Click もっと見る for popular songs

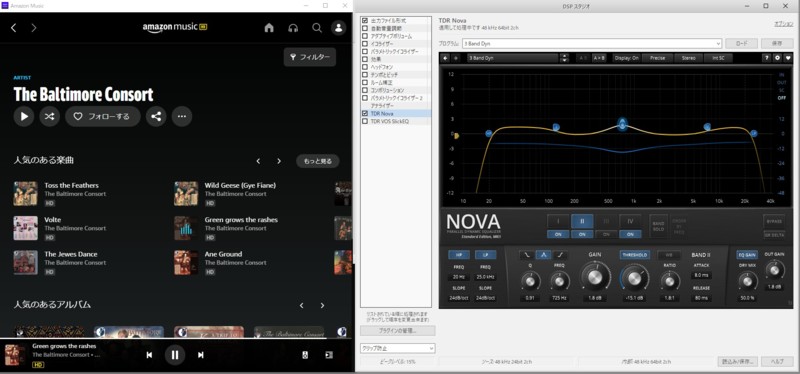point(317,161)
